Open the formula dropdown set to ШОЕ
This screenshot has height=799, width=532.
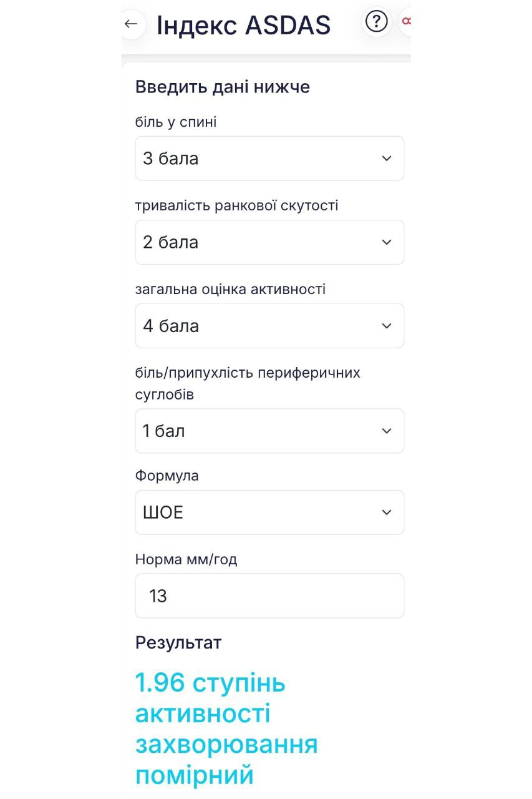coord(249,512)
